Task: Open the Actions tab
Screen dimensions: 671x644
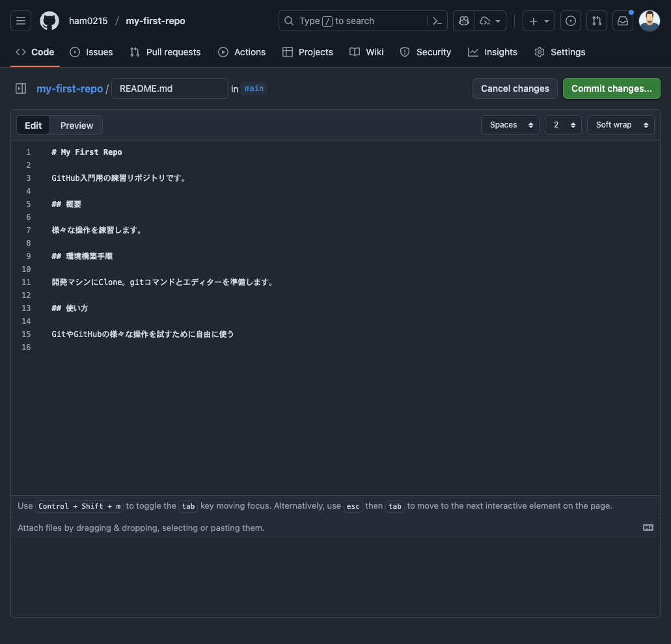Action: [x=241, y=52]
